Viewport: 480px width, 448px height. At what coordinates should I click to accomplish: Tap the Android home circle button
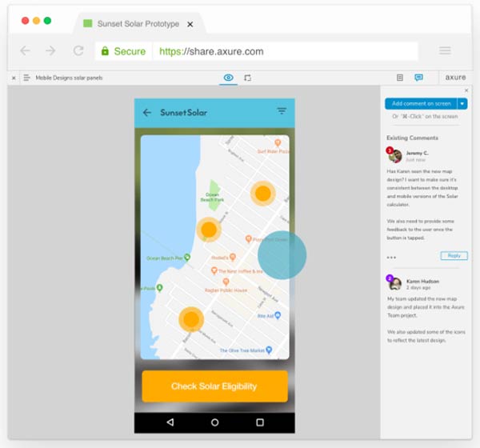point(215,422)
